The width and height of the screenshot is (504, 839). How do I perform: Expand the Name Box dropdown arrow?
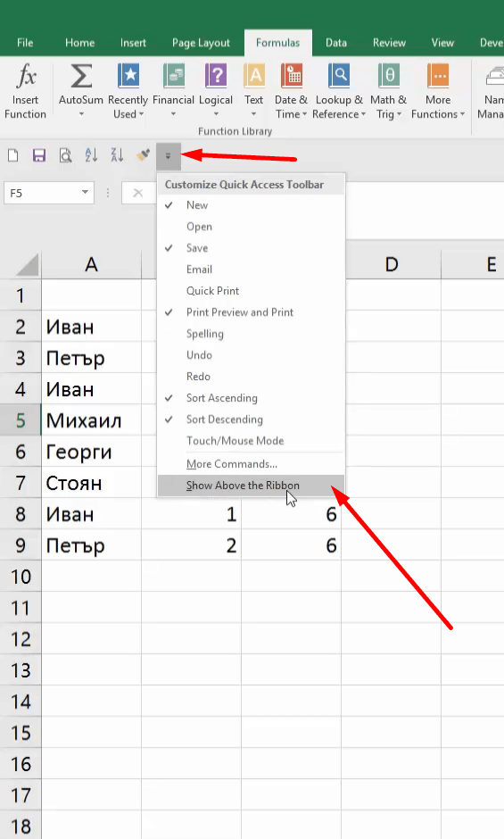pyautogui.click(x=85, y=193)
